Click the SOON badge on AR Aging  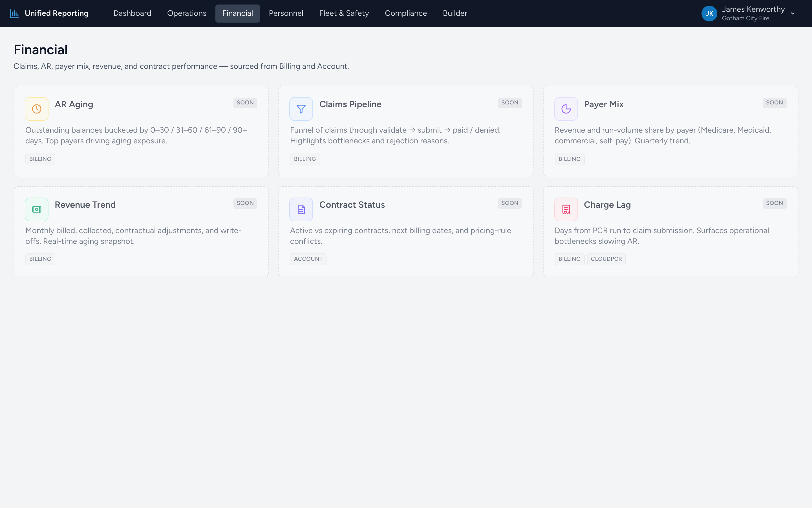pyautogui.click(x=245, y=103)
